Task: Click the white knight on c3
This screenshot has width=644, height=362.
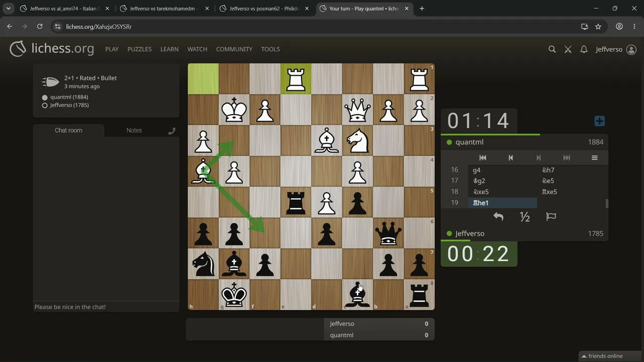Action: coord(358,141)
